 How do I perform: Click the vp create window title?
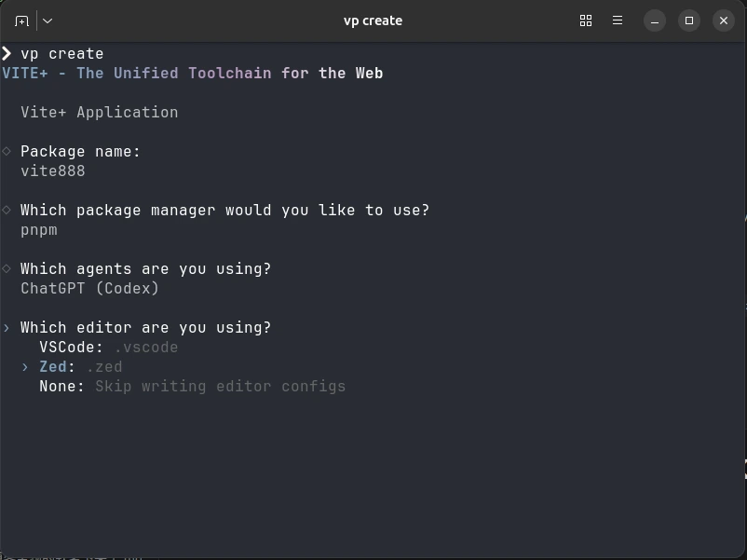click(373, 20)
